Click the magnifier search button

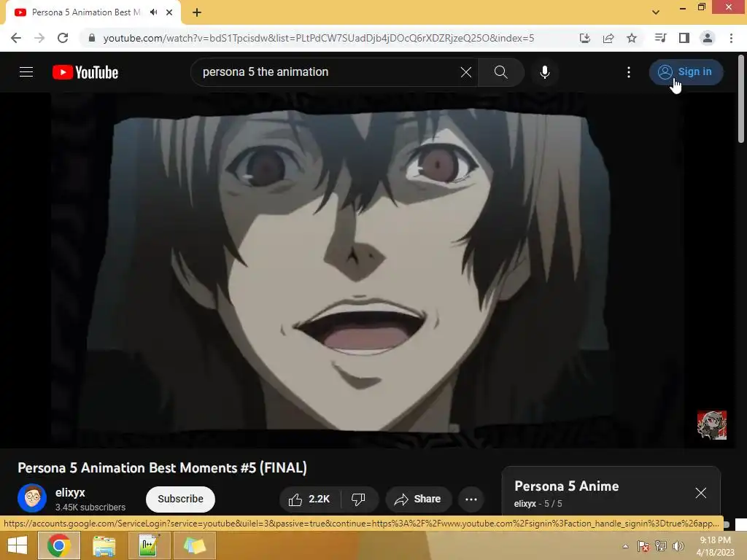500,72
